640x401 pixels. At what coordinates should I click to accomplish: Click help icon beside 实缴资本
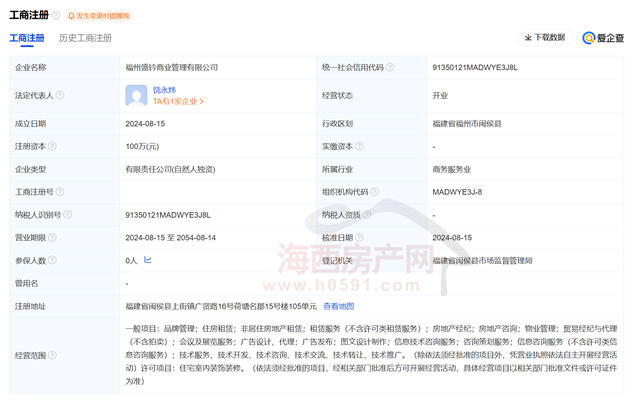pos(359,146)
